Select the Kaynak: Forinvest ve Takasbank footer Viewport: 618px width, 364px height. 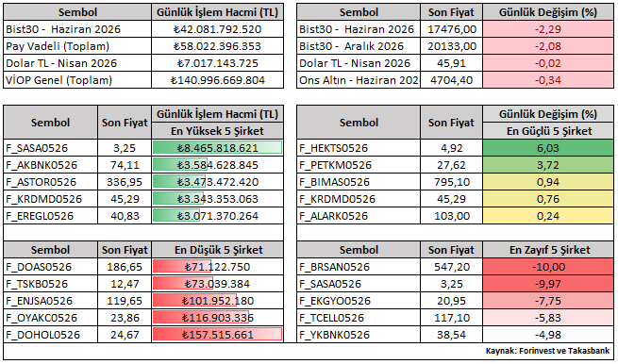coord(547,351)
